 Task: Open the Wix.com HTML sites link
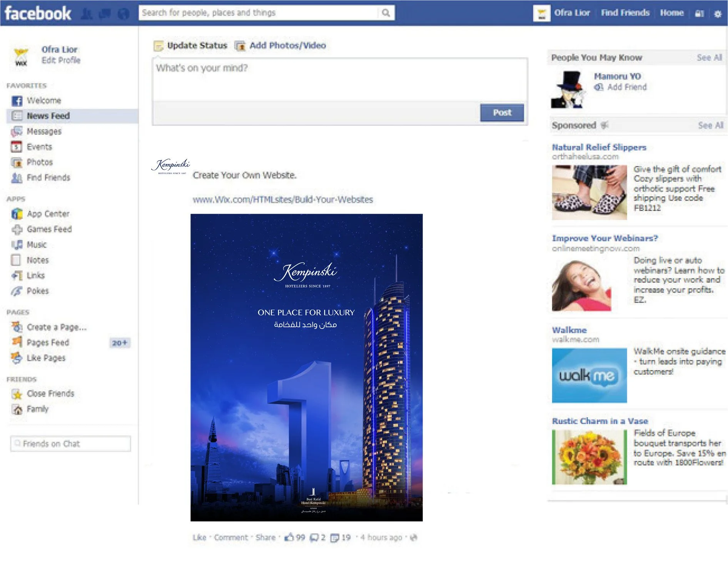(283, 199)
